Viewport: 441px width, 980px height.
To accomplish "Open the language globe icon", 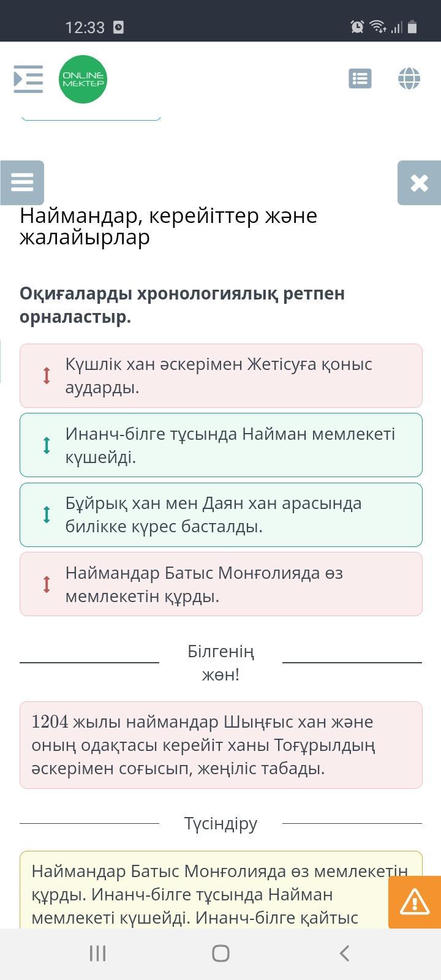I will 409,78.
